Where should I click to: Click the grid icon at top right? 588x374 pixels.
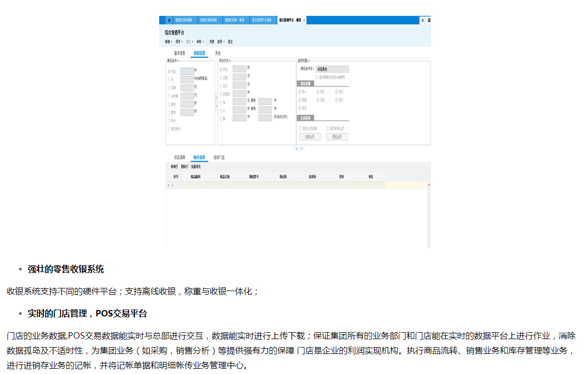429,20
